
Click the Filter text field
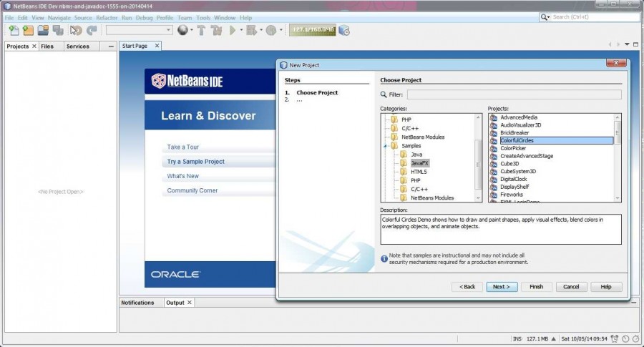(x=514, y=94)
